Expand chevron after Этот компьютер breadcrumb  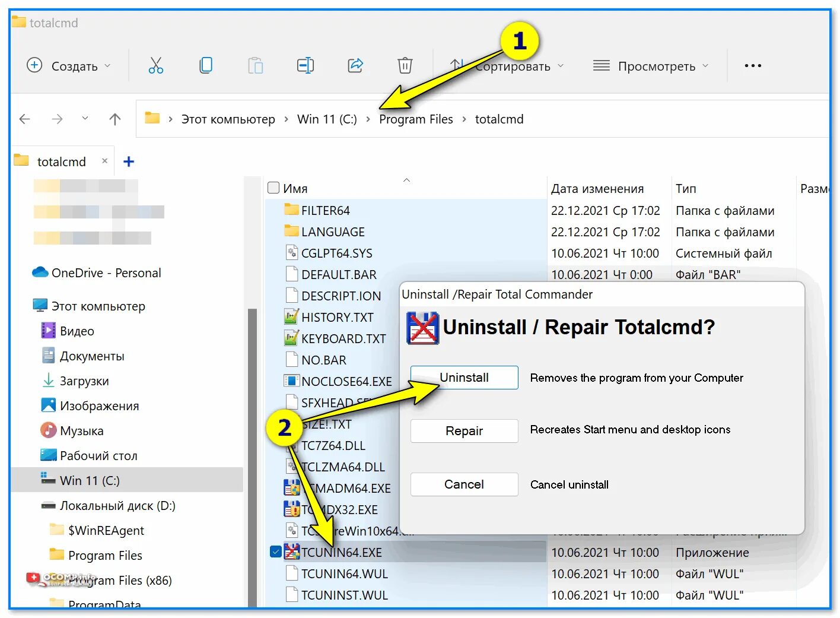[286, 119]
